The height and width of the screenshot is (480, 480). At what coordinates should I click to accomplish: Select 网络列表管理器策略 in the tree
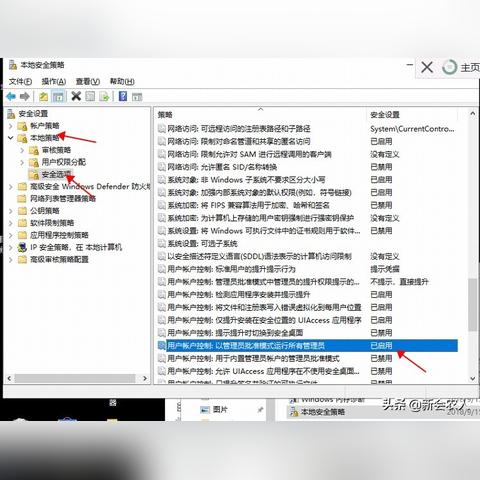click(x=63, y=199)
